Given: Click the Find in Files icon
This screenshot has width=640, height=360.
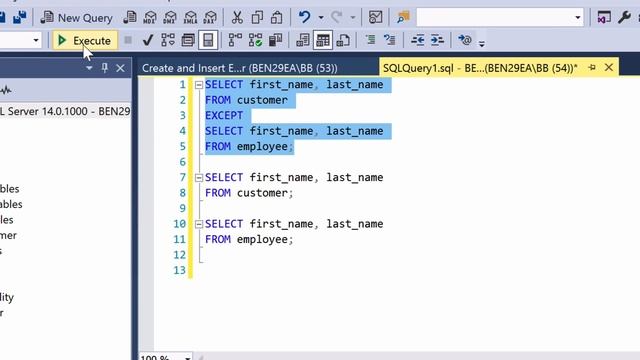Looking at the screenshot, I should (403, 17).
